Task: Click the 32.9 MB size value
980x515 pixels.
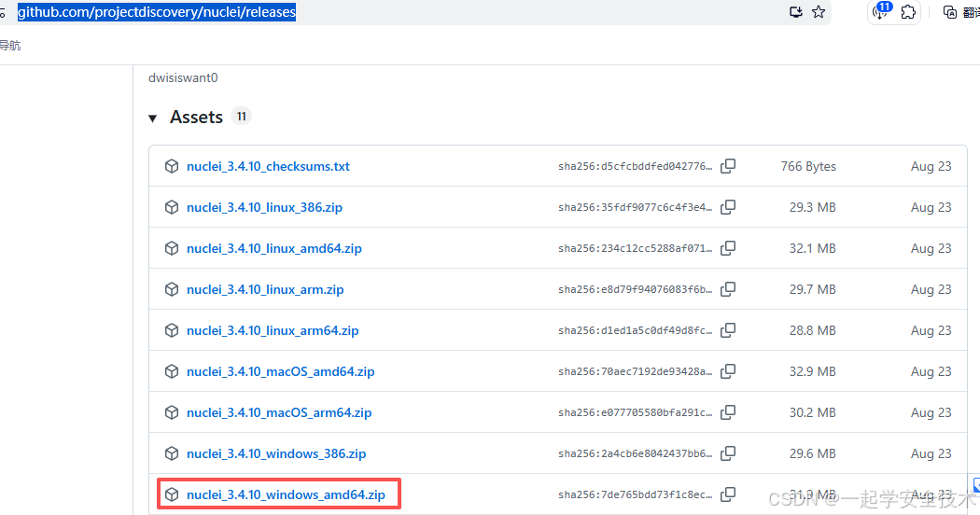Action: [813, 372]
